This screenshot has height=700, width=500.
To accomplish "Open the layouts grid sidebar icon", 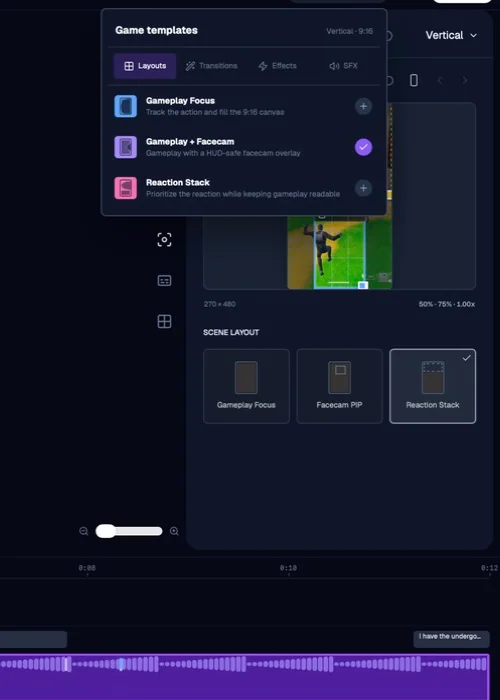I will (164, 321).
